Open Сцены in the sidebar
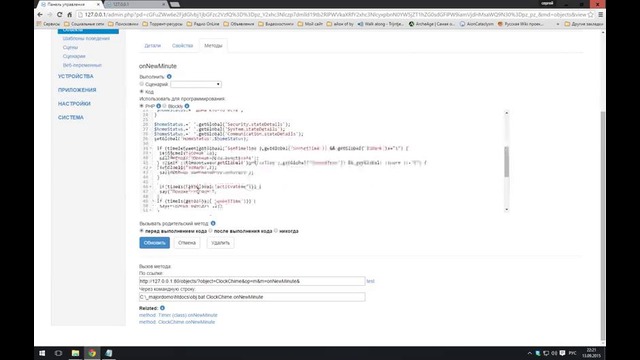 [x=70, y=47]
